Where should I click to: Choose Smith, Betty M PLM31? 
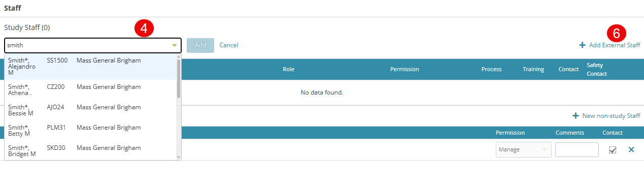click(91, 131)
